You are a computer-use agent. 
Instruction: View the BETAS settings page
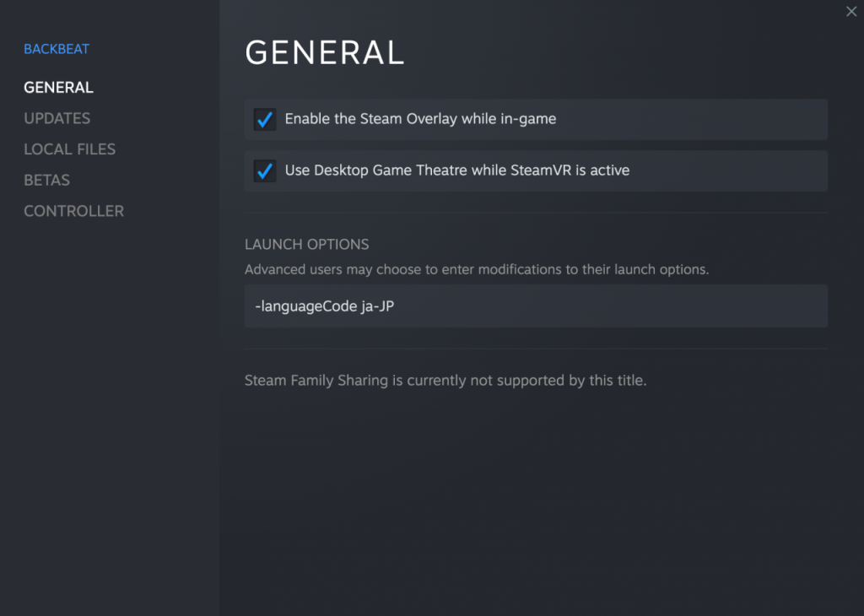[x=46, y=180]
